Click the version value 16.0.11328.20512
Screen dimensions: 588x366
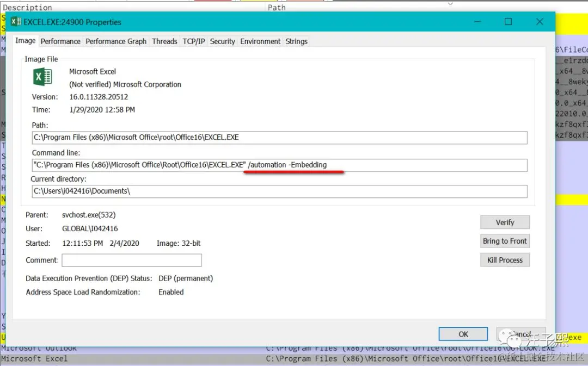click(x=99, y=97)
